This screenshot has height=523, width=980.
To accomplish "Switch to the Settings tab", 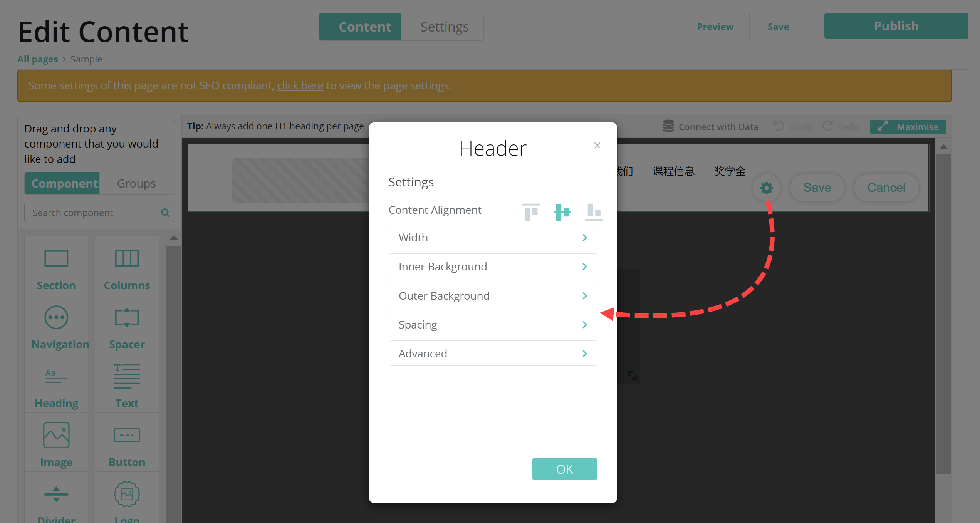I will [x=444, y=27].
